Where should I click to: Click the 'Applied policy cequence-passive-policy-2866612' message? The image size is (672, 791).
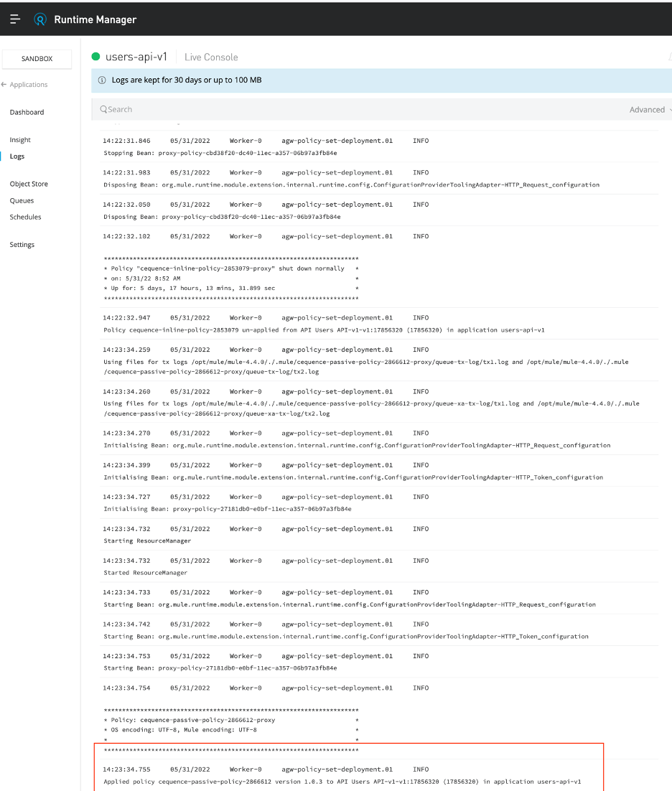(x=342, y=782)
